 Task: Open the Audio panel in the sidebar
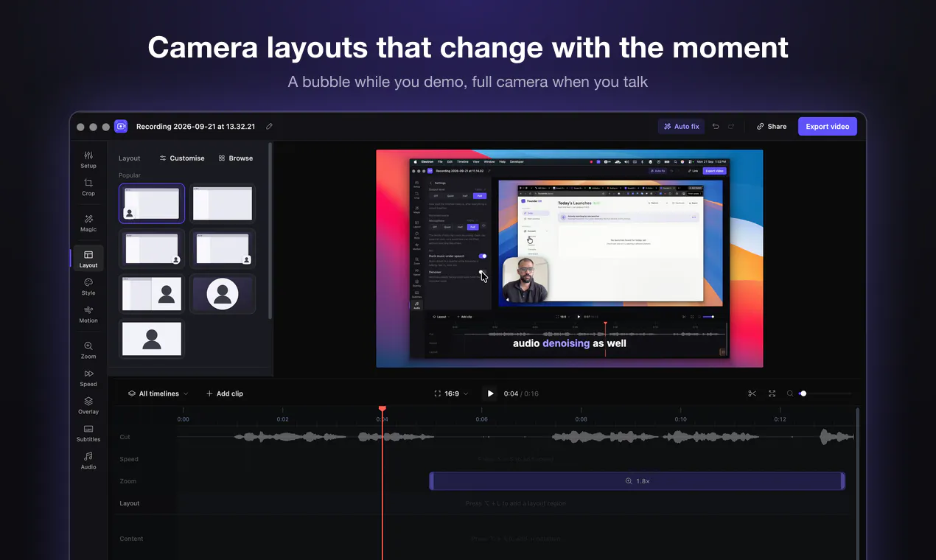[88, 461]
